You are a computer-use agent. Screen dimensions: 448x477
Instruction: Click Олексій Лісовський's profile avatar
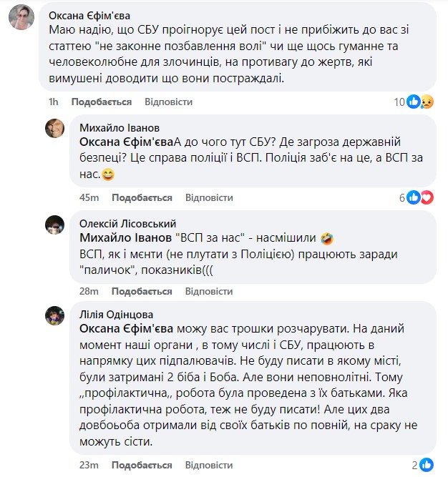56,225
